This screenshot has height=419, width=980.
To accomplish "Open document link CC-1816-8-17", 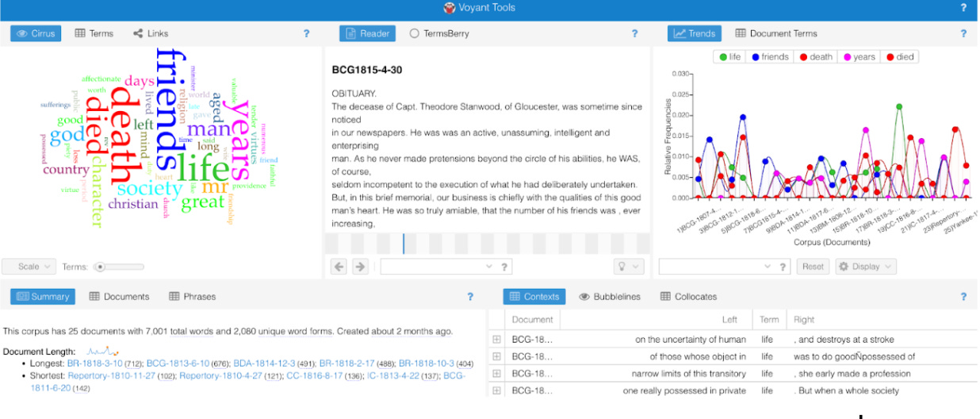I will [x=318, y=375].
